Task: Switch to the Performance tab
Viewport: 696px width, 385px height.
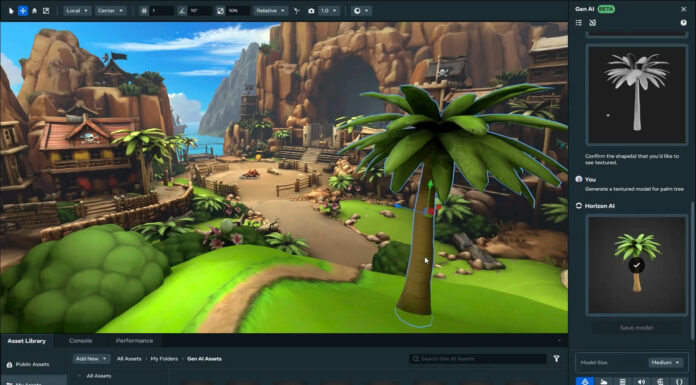Action: 134,341
